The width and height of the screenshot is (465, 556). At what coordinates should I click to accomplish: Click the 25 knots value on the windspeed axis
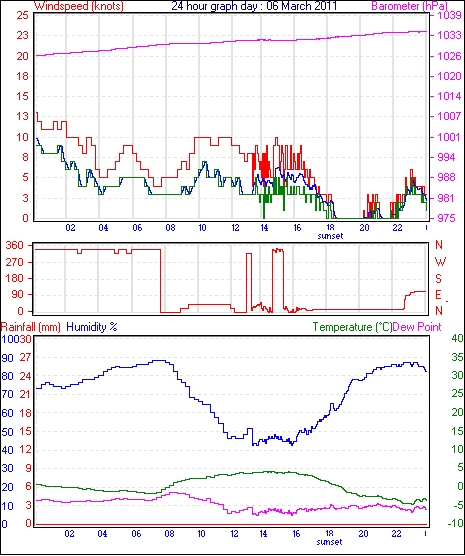(22, 16)
